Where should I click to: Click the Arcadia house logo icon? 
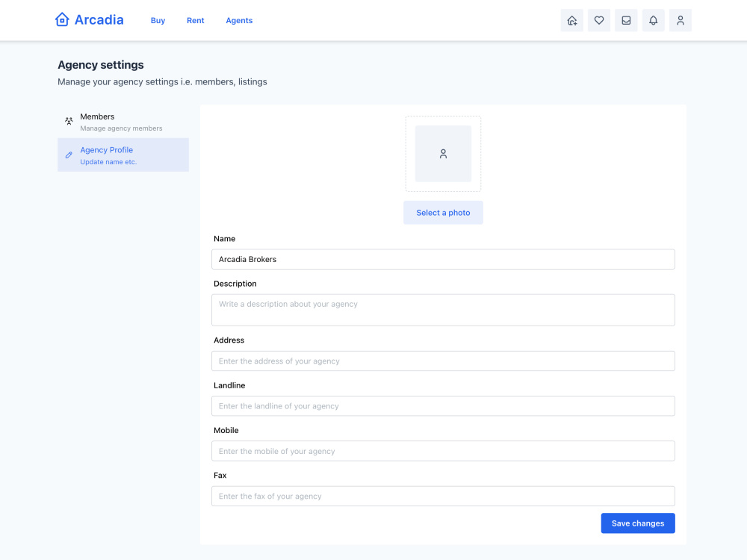click(x=62, y=19)
